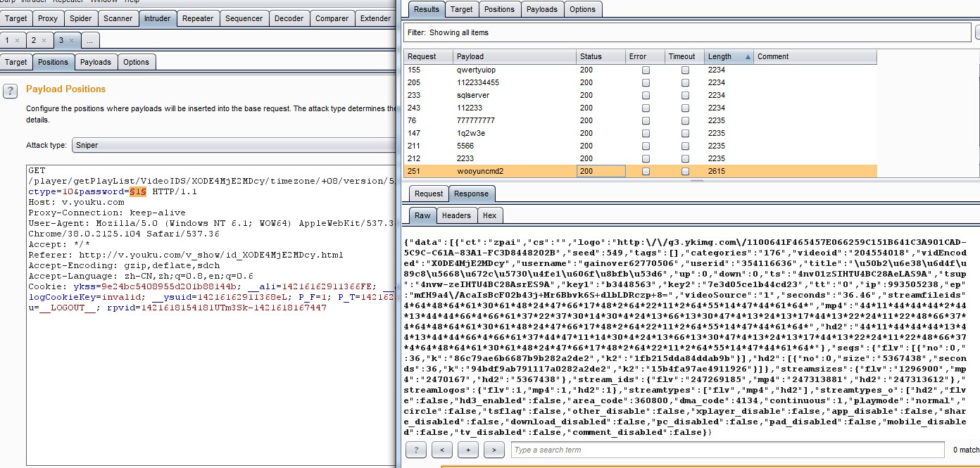Click the help question-mark button beside the search bar
Image resolution: width=980 pixels, height=468 pixels.
point(416,450)
